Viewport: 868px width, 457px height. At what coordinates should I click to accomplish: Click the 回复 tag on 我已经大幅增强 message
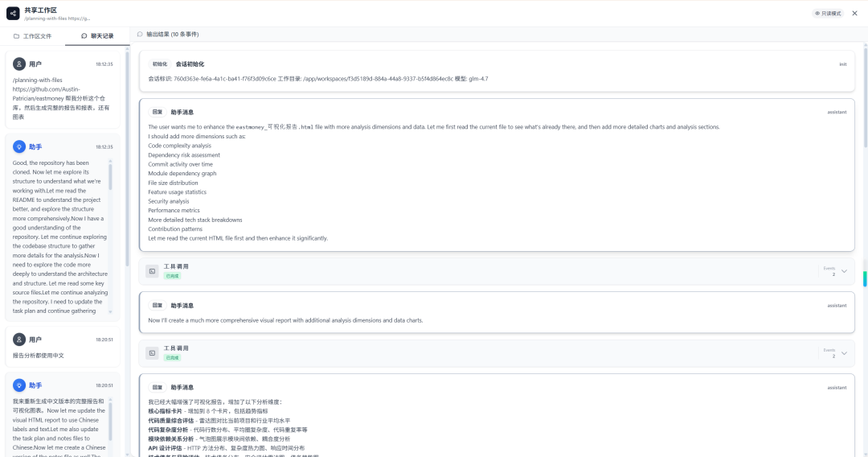[x=158, y=387]
